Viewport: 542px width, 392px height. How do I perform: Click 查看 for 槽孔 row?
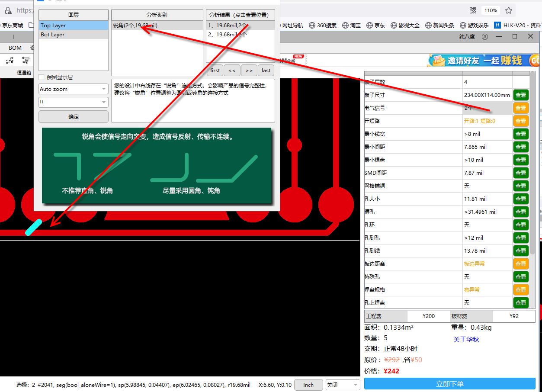(521, 212)
